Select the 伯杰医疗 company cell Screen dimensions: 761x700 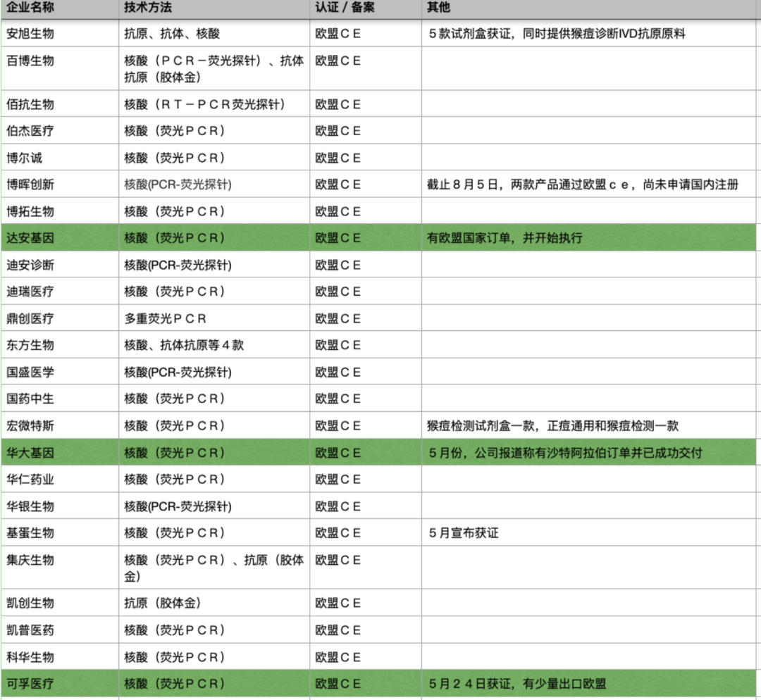point(60,130)
